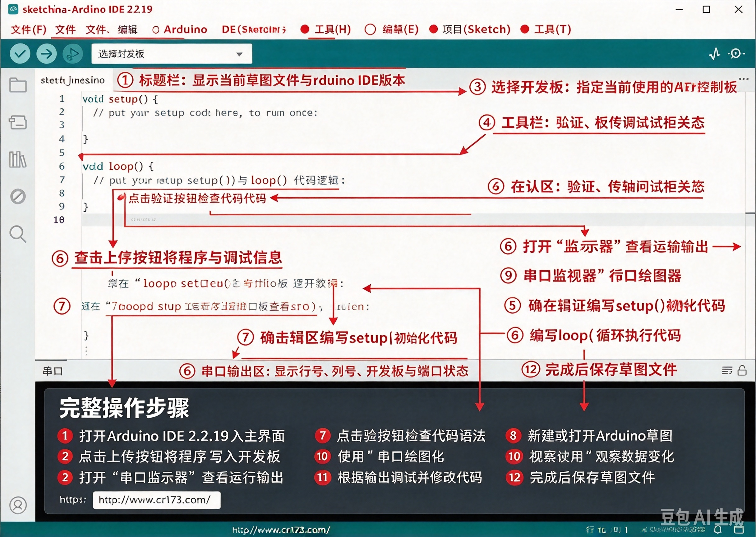Start debugging with the debug play icon
The height and width of the screenshot is (537, 756).
[x=73, y=53]
